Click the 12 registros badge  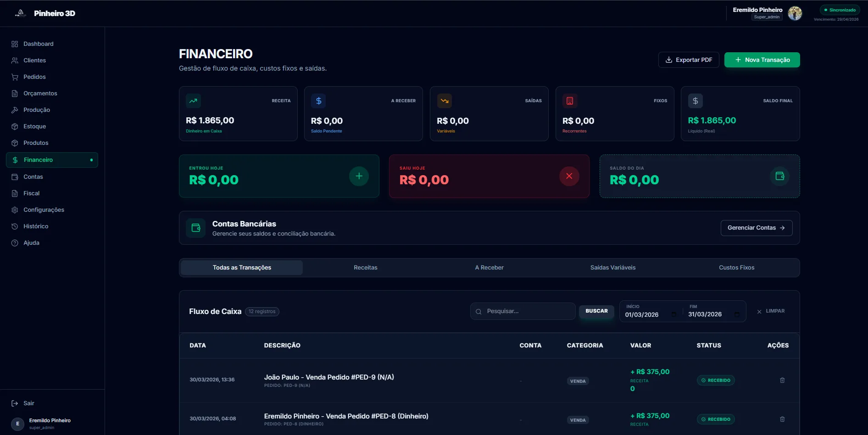click(x=262, y=312)
